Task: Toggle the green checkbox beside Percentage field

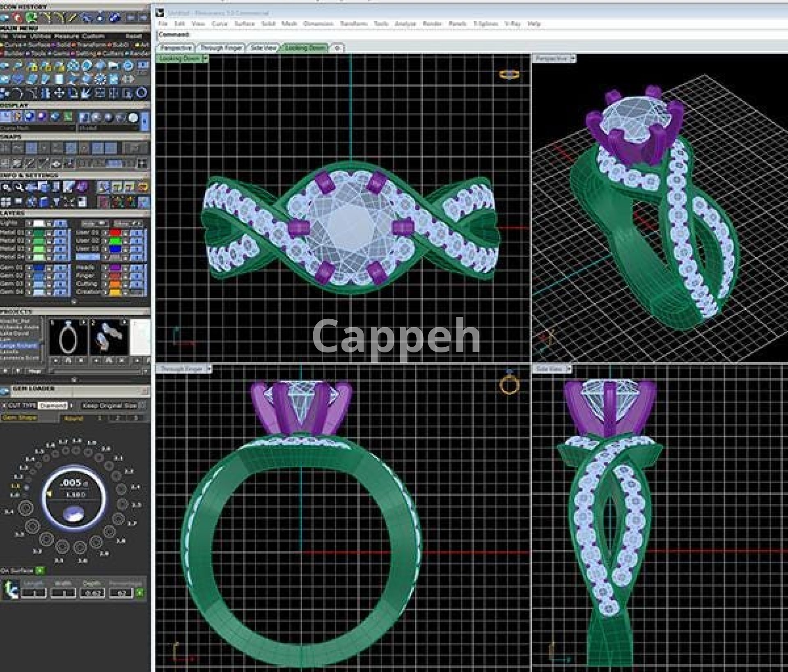Action: click(140, 592)
